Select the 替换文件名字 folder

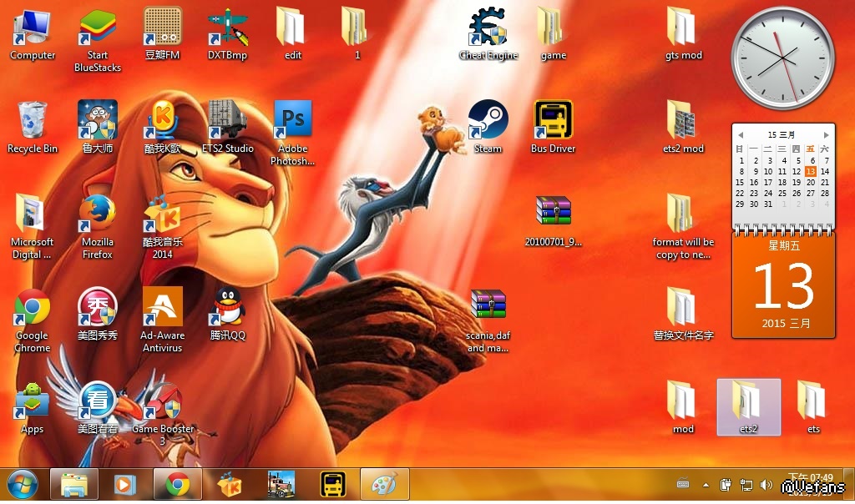pyautogui.click(x=683, y=315)
